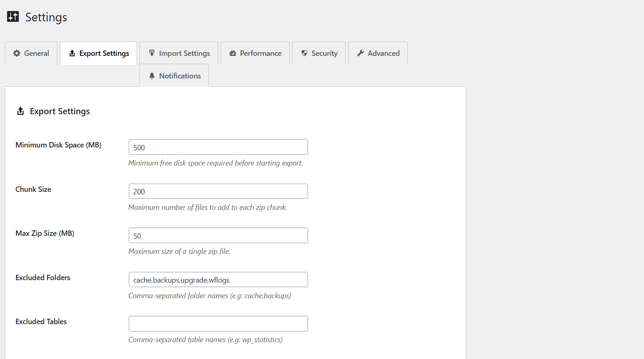Click the Export Settings tab upload icon
The height and width of the screenshot is (359, 644).
(72, 53)
